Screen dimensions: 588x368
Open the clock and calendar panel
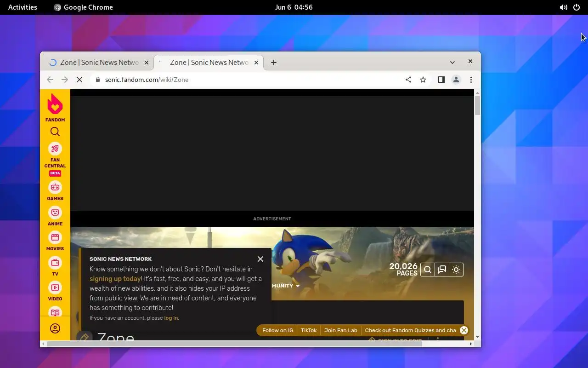pyautogui.click(x=294, y=7)
